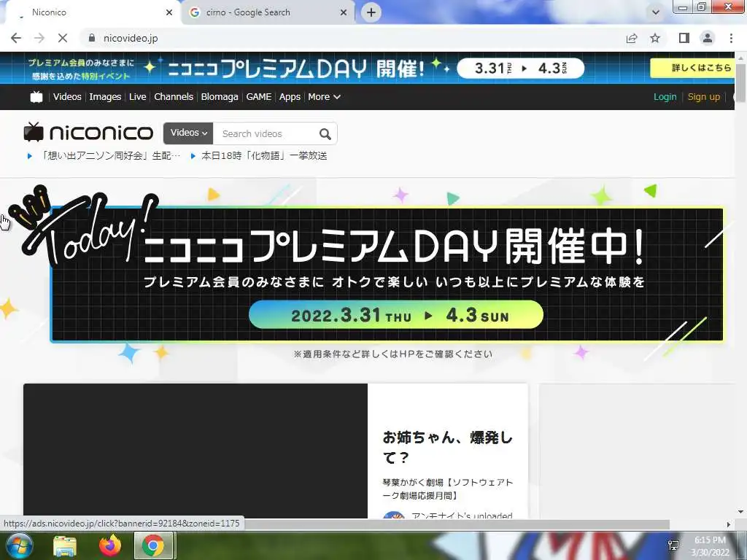
Task: Click the Chrome taskbar icon
Action: pos(153,545)
